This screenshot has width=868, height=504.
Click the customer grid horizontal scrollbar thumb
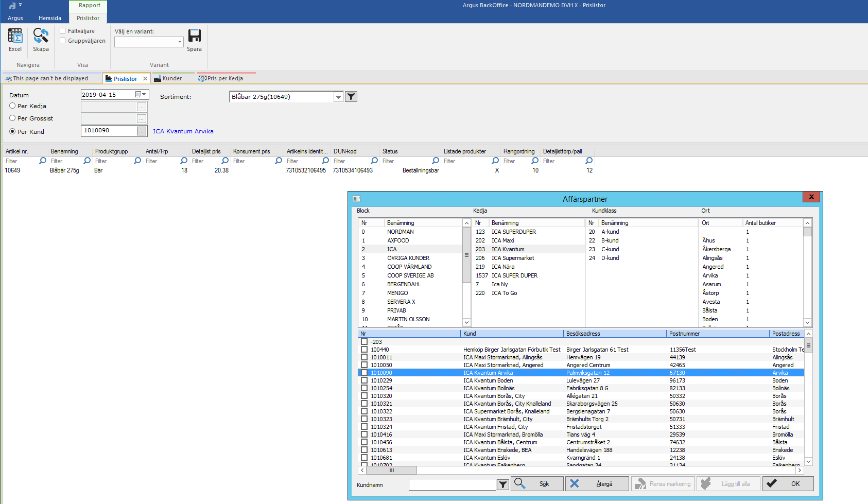(392, 470)
